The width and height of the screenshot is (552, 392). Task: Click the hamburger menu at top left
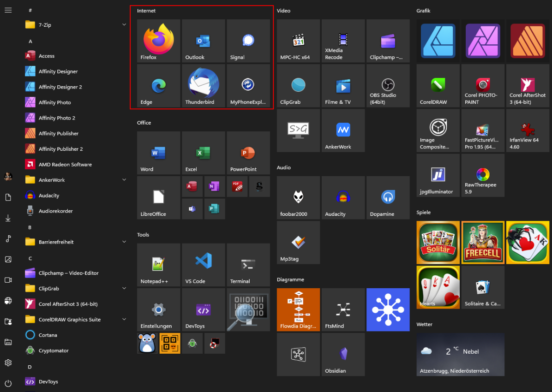click(x=8, y=10)
